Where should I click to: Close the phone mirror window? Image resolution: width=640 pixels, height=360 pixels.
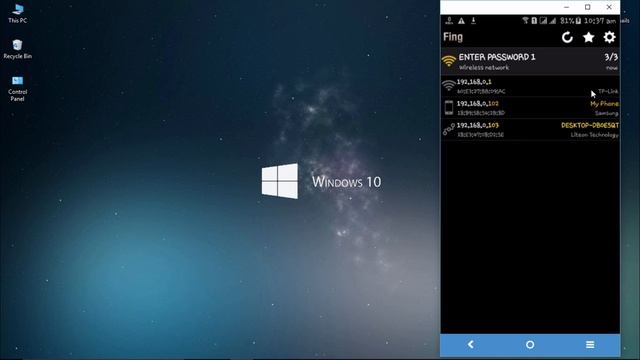coord(609,7)
